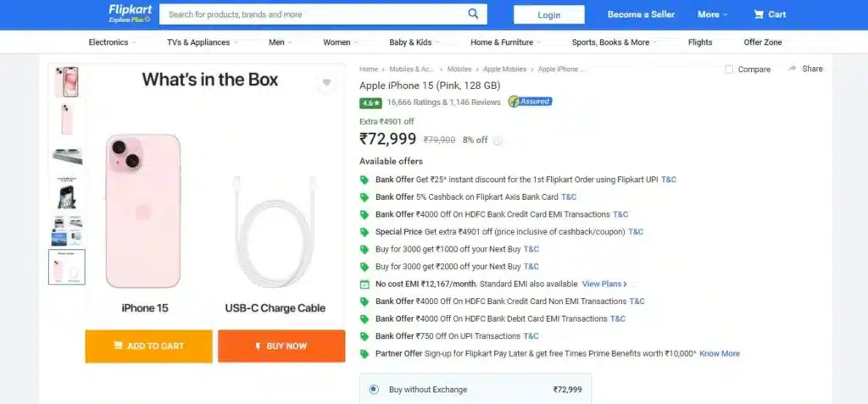Click the wishlist heart icon
The width and height of the screenshot is (868, 404).
point(326,82)
